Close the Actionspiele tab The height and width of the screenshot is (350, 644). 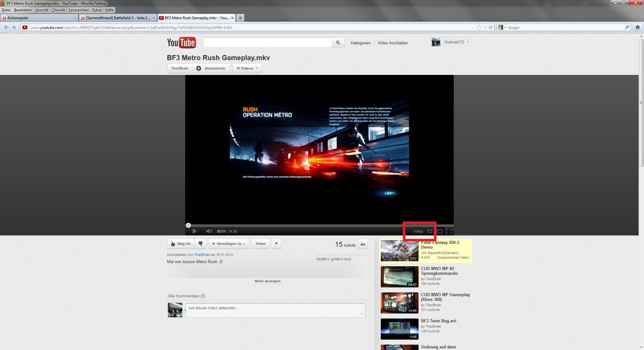pos(75,18)
